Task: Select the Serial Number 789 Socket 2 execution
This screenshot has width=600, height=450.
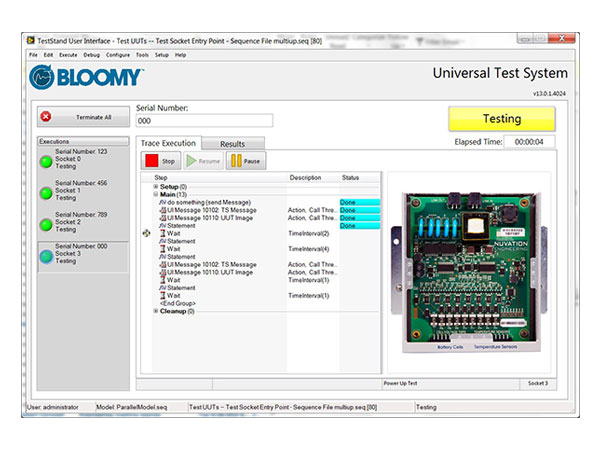Action: pos(83,222)
